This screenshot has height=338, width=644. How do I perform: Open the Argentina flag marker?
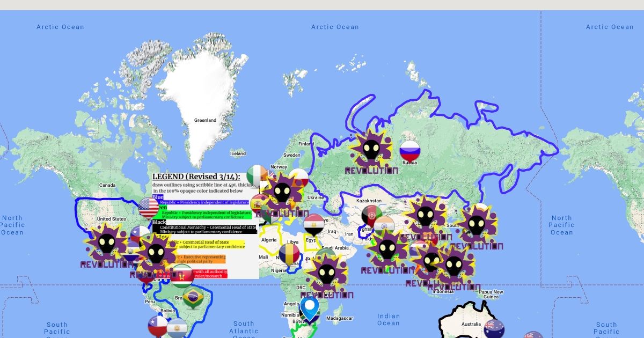point(176,328)
